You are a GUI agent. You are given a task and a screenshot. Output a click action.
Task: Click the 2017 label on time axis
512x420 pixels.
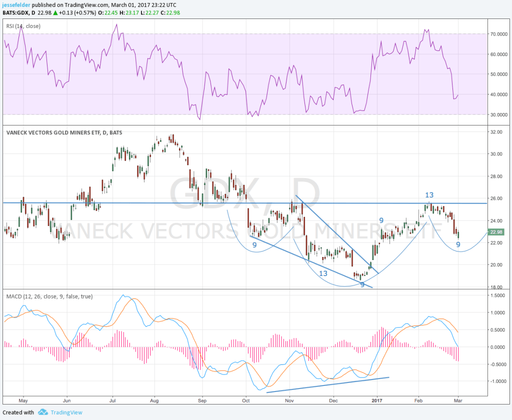[377, 400]
